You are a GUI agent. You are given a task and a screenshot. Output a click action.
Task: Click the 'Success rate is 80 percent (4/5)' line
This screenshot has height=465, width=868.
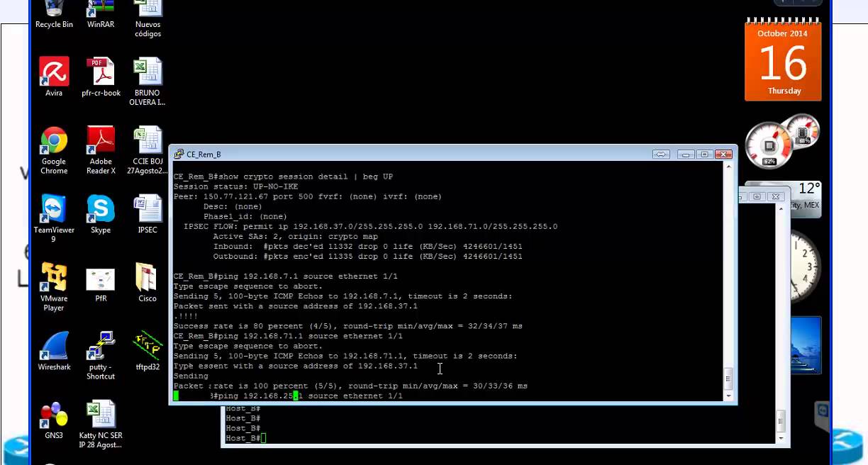[x=348, y=326]
